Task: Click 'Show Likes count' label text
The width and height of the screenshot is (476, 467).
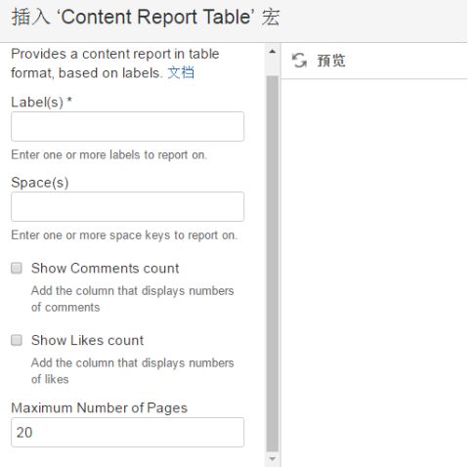Action: pos(87,340)
